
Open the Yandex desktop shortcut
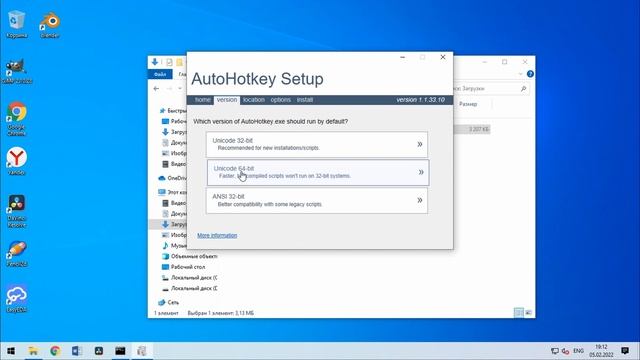17,161
